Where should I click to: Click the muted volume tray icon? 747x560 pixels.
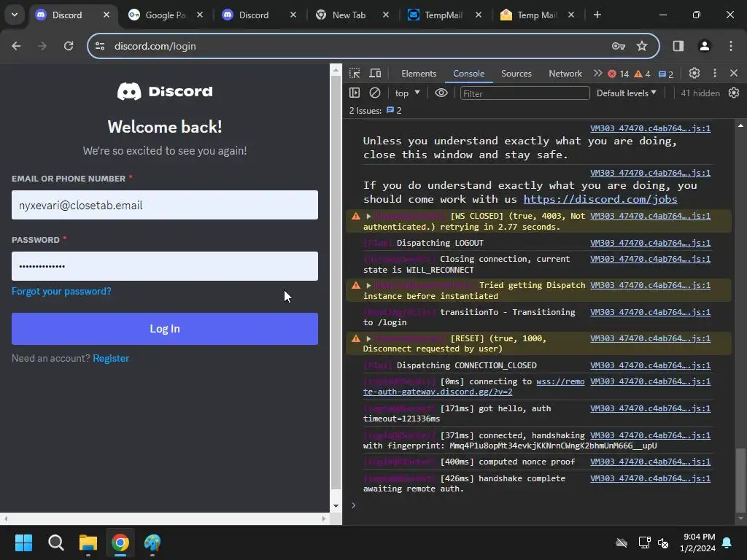click(x=663, y=542)
